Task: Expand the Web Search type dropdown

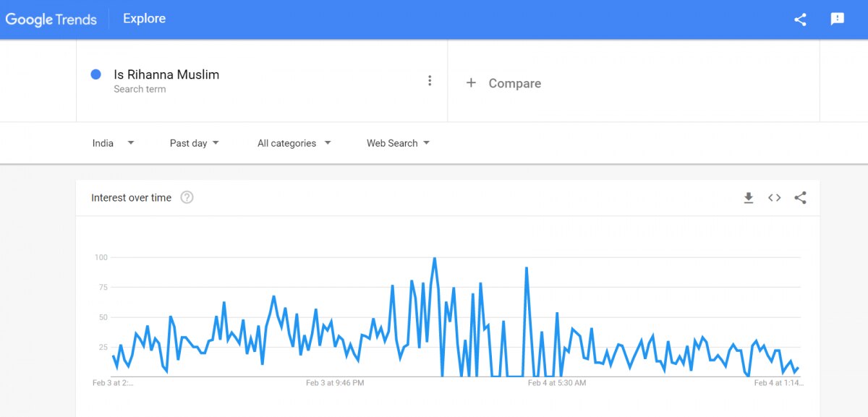Action: point(398,143)
